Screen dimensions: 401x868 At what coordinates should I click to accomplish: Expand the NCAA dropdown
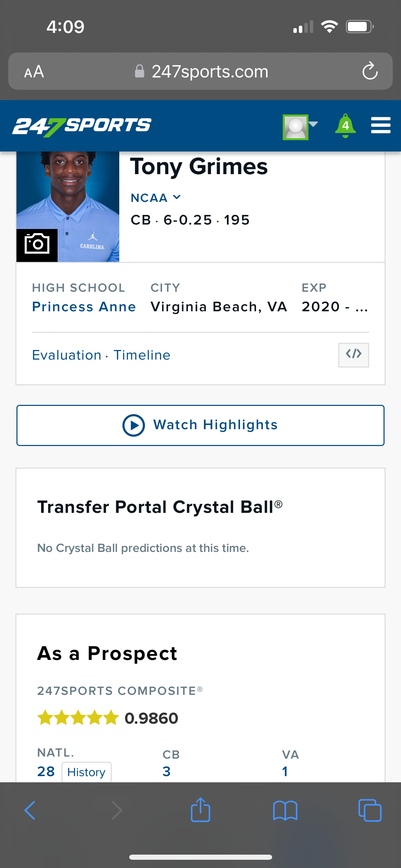(x=156, y=198)
